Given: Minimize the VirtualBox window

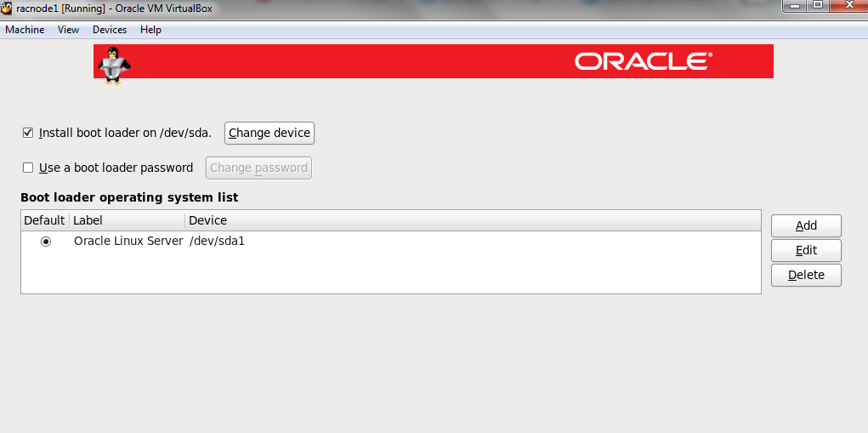Looking at the screenshot, I should (796, 6).
